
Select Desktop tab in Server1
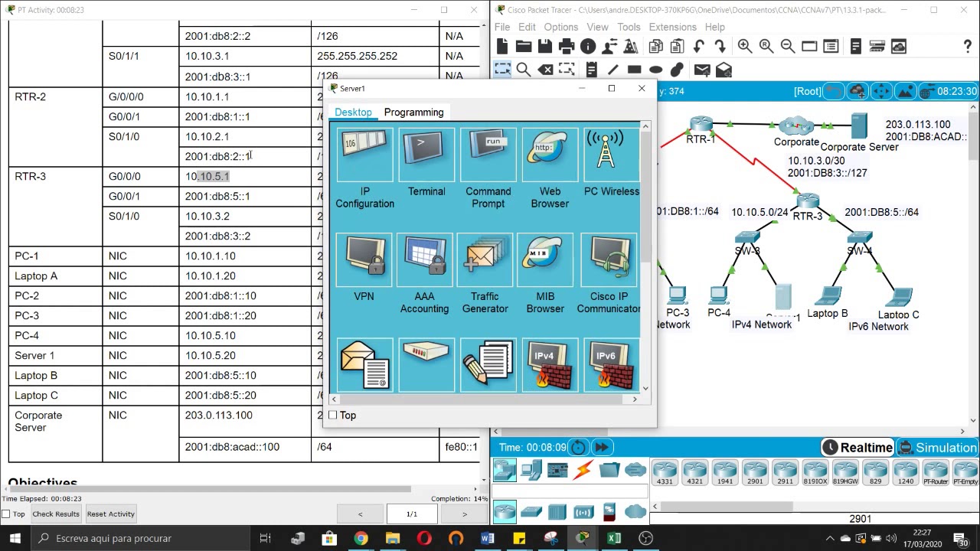[x=353, y=112]
